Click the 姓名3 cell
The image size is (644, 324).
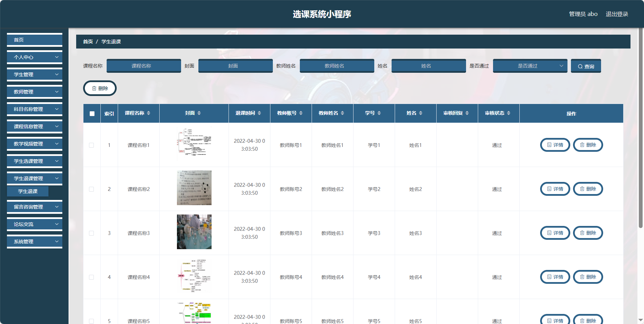tap(415, 233)
